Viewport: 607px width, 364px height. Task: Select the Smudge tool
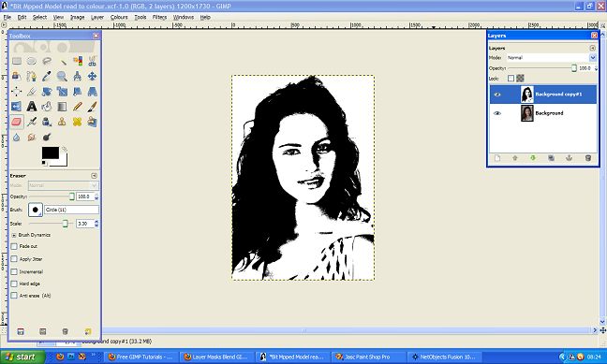[x=32, y=137]
